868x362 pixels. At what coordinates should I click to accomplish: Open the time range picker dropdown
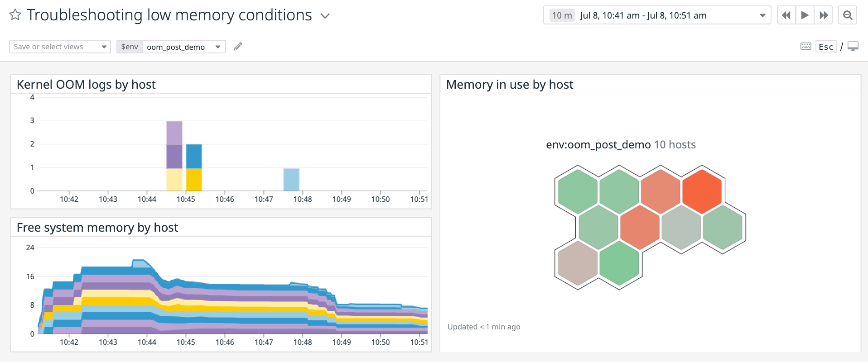pos(657,15)
